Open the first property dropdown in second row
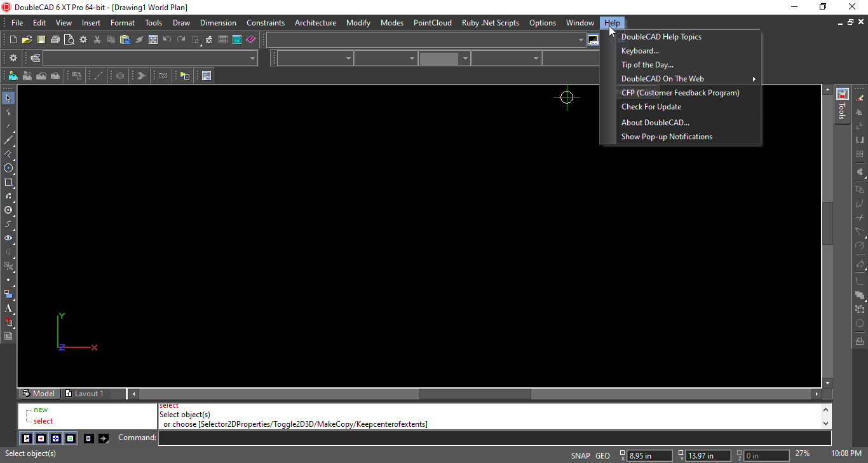The width and height of the screenshot is (868, 463). (348, 59)
